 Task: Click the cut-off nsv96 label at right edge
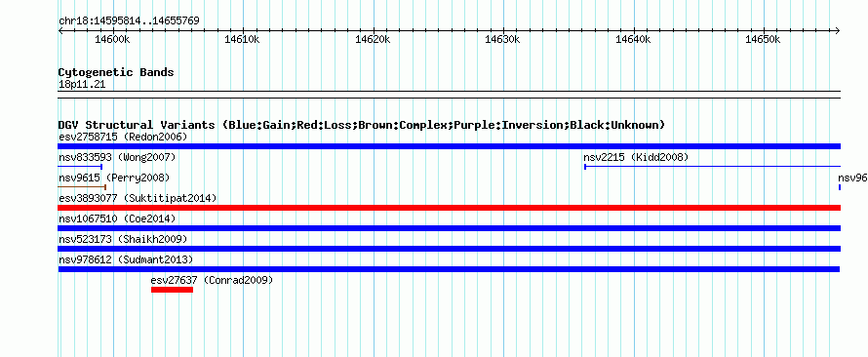pos(852,178)
